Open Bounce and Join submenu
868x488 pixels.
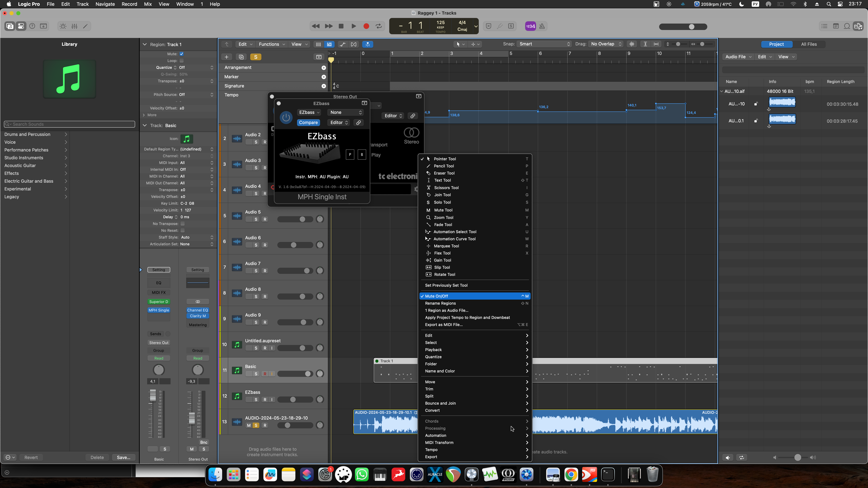(475, 403)
